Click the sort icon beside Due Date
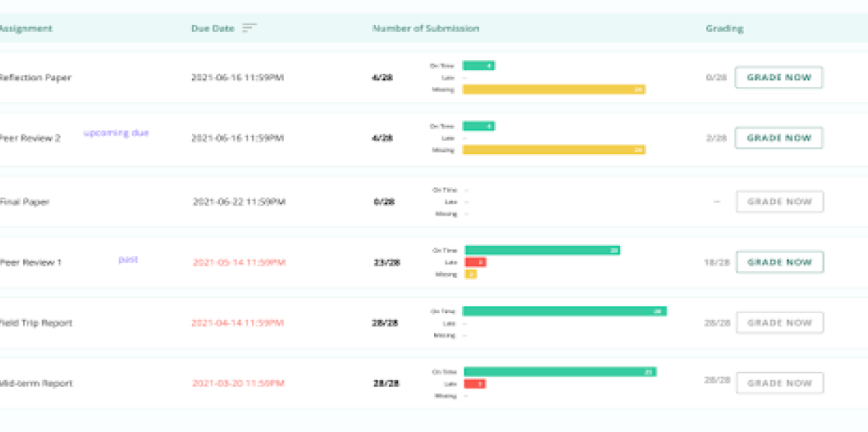Image resolution: width=868 pixels, height=432 pixels. pos(249,28)
